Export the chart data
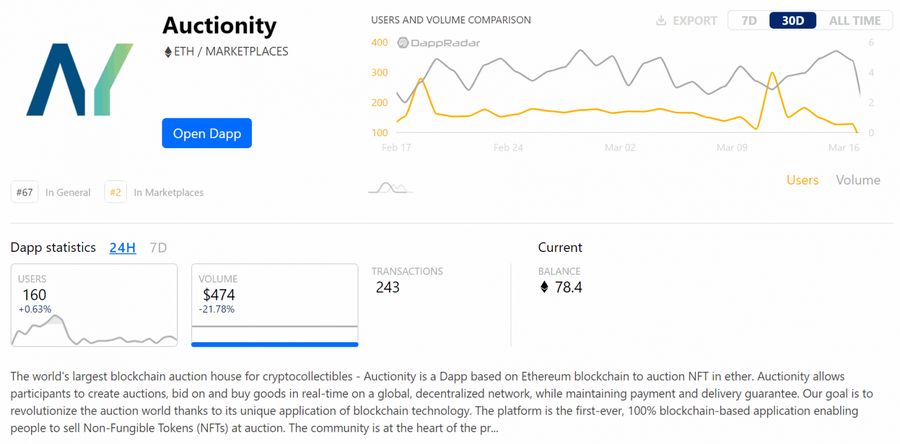The height and width of the screenshot is (444, 900). pyautogui.click(x=687, y=21)
